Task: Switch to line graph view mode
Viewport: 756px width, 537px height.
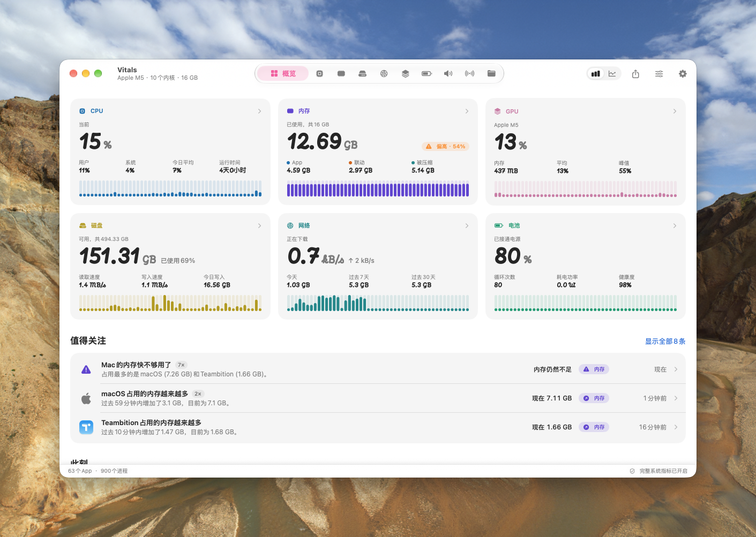Action: pyautogui.click(x=612, y=74)
